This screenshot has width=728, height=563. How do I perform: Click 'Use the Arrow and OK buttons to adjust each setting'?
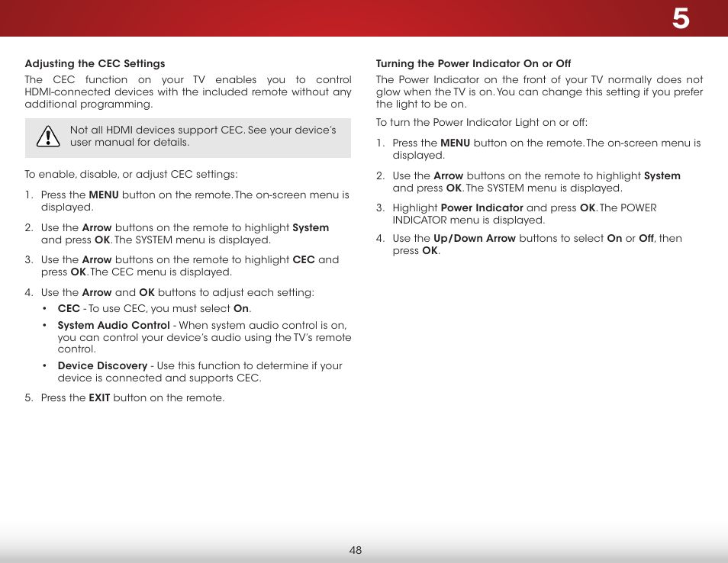pyautogui.click(x=177, y=293)
